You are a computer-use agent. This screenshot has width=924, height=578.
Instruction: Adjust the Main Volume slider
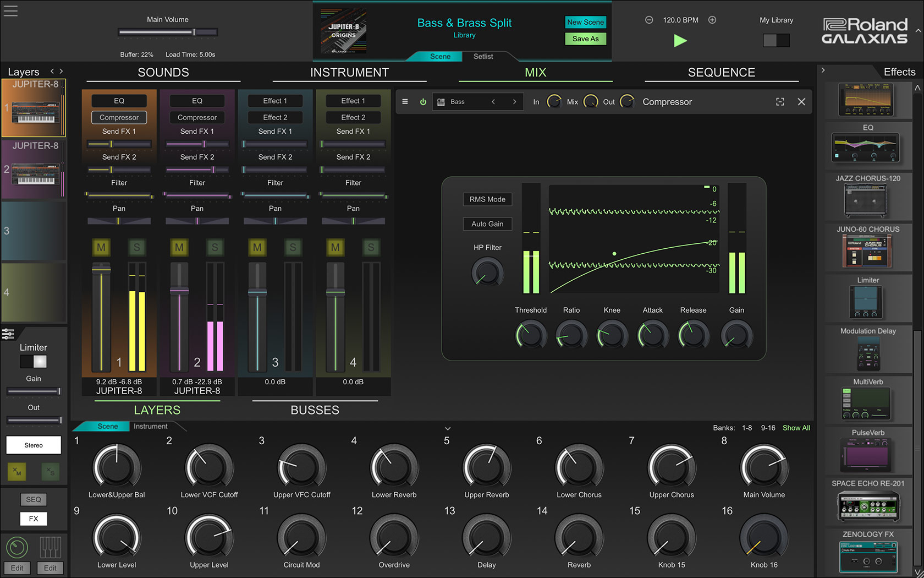point(168,32)
